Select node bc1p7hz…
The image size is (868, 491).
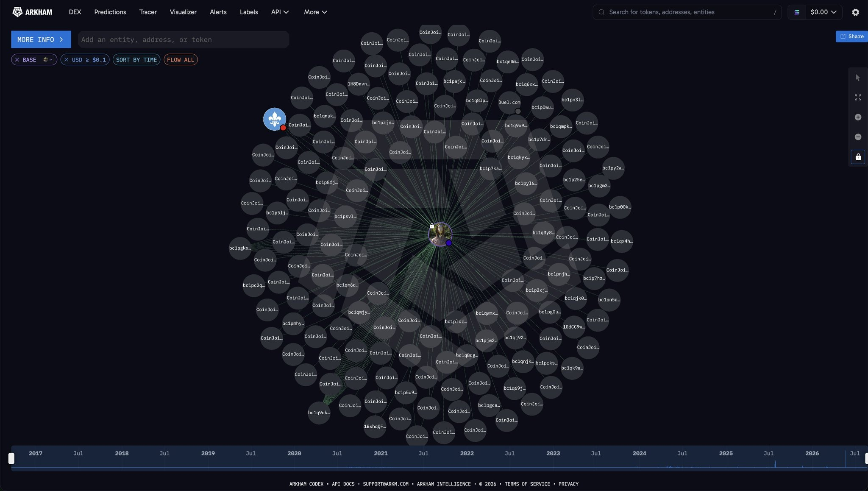click(x=594, y=278)
